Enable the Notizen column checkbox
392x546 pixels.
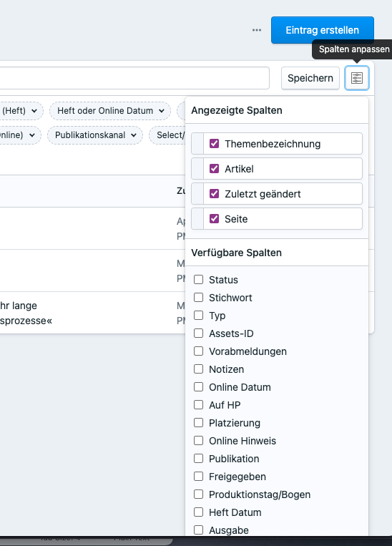tap(198, 369)
